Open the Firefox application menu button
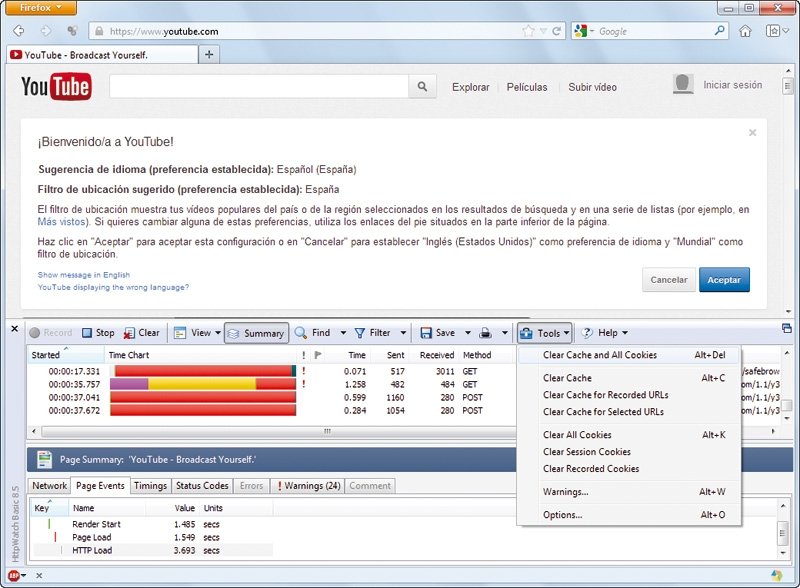This screenshot has height=588, width=800. pyautogui.click(x=41, y=8)
